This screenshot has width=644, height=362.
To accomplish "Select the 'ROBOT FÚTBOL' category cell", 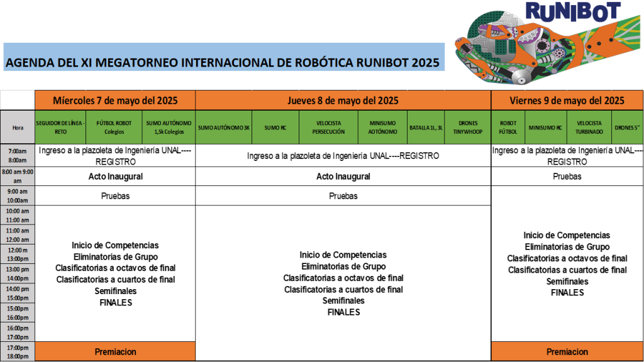I will [x=508, y=128].
